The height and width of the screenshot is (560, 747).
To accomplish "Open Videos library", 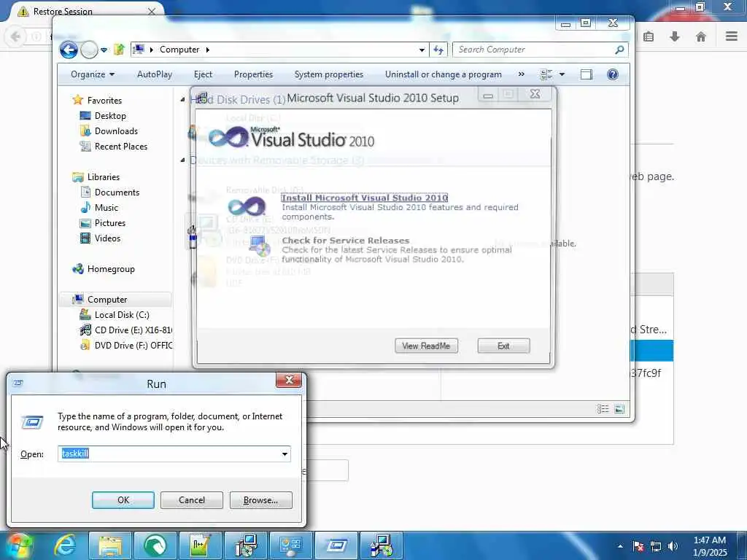I will coord(107,238).
